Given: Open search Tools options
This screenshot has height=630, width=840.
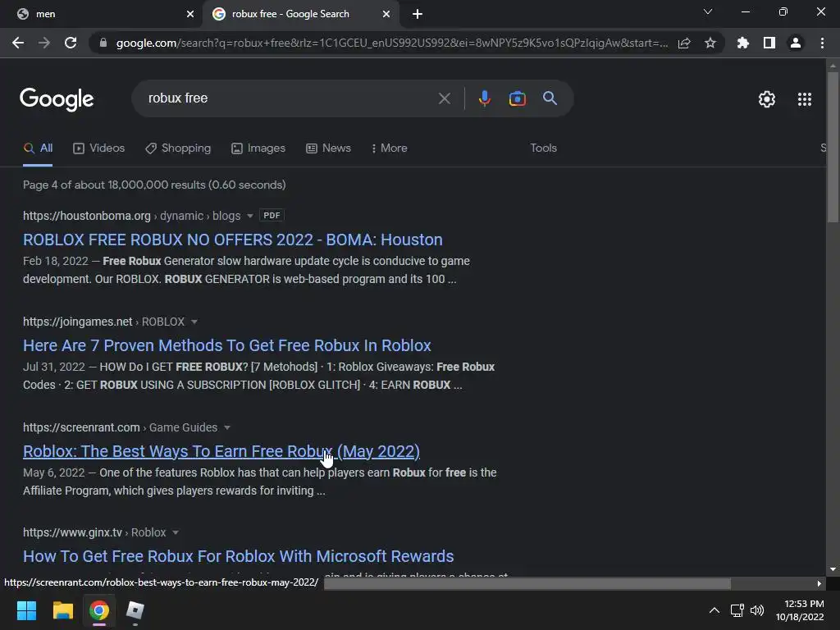Looking at the screenshot, I should click(543, 148).
